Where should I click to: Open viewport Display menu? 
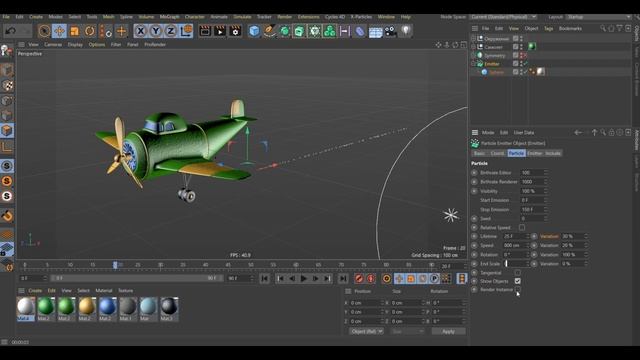(x=75, y=44)
